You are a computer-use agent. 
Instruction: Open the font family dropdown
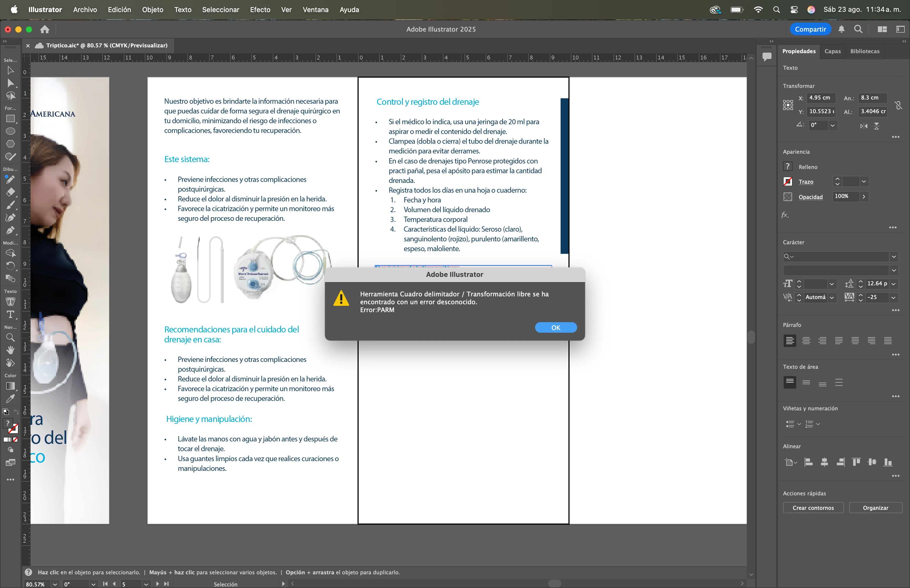click(x=894, y=257)
